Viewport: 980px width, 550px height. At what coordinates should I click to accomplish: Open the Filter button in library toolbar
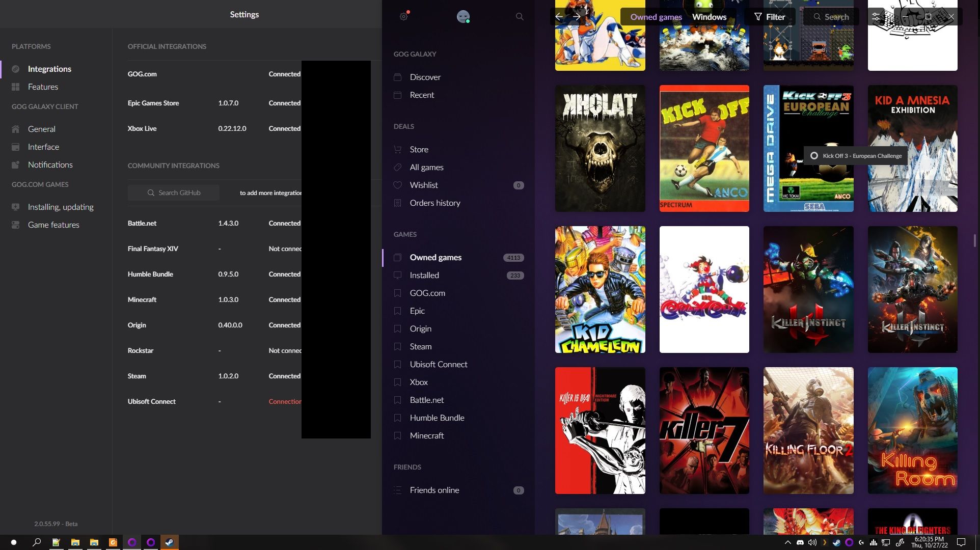[x=770, y=17]
